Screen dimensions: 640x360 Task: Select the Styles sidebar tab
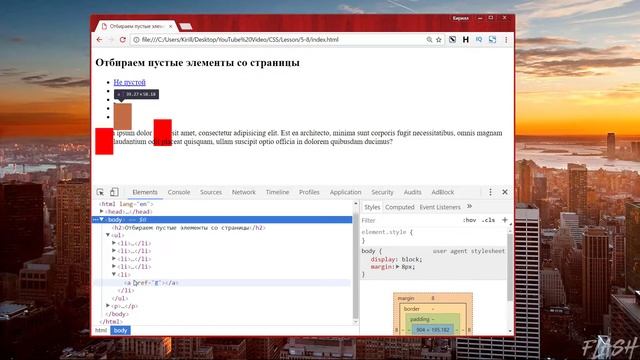pyautogui.click(x=372, y=207)
